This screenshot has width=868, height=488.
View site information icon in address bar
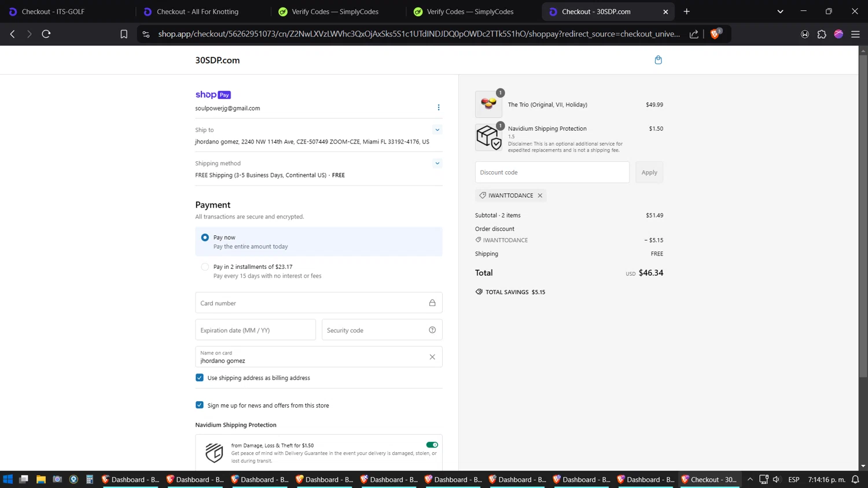[146, 34]
